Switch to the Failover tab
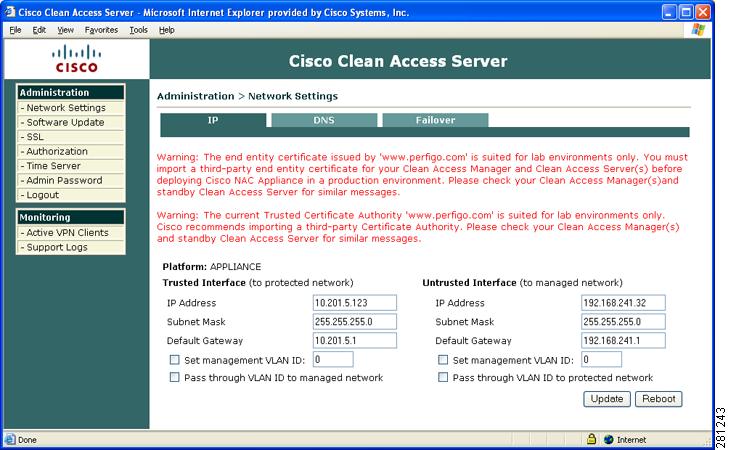The image size is (729, 450). 435,120
